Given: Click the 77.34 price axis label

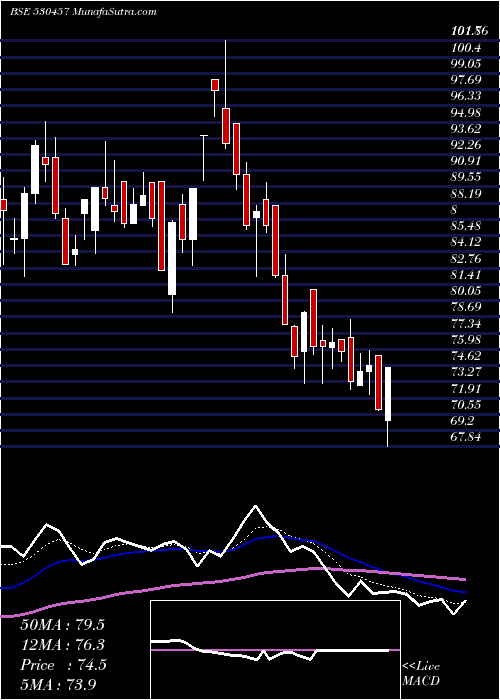Looking at the screenshot, I should click(x=466, y=323).
